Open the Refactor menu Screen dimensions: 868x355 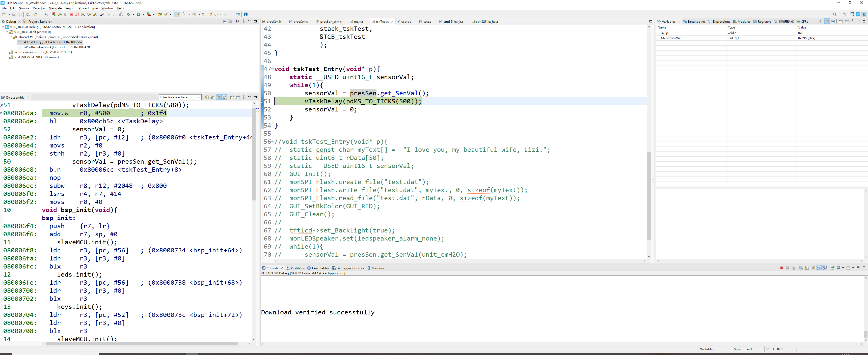pyautogui.click(x=39, y=8)
